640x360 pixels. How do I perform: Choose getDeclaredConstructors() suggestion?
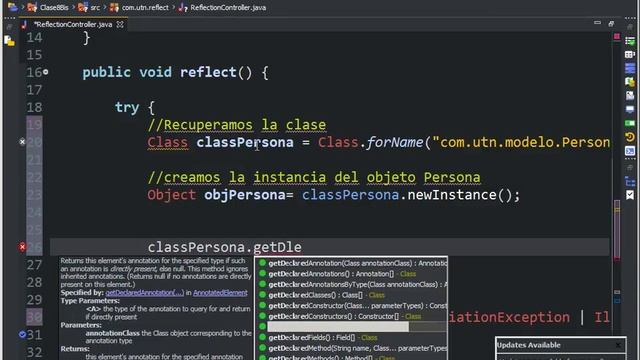point(352,316)
